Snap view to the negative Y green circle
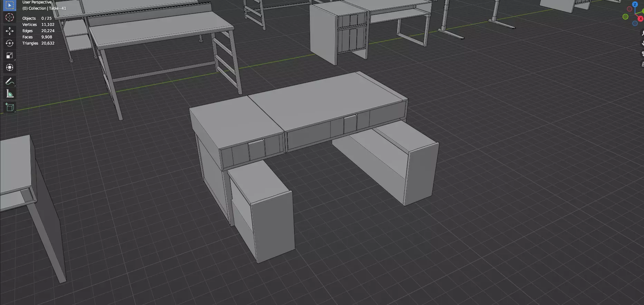This screenshot has height=305, width=644. [625, 17]
